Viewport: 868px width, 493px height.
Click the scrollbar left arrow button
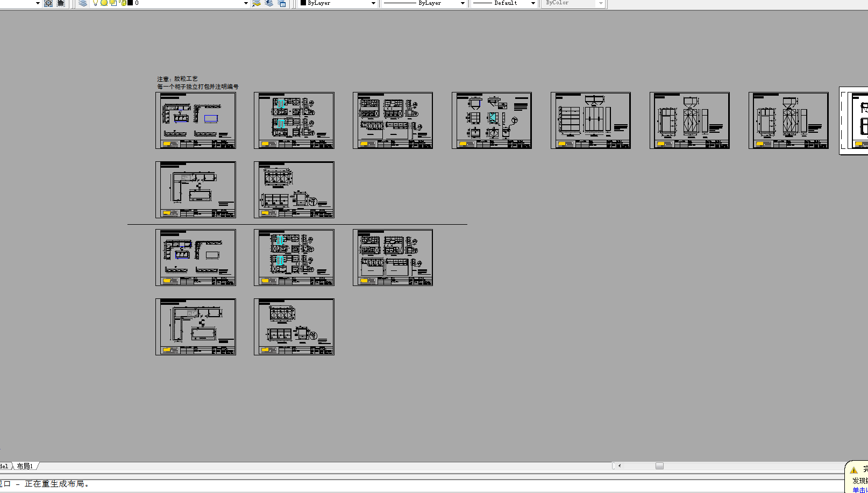620,466
